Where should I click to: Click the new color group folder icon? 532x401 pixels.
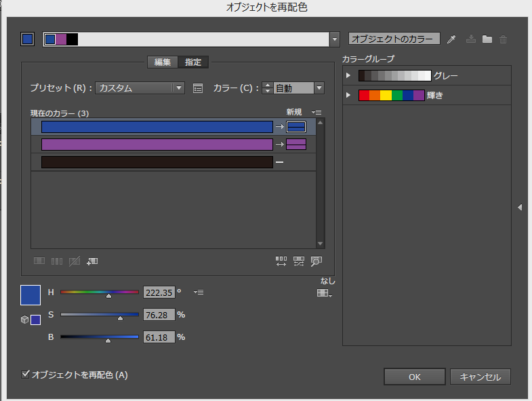pos(487,39)
